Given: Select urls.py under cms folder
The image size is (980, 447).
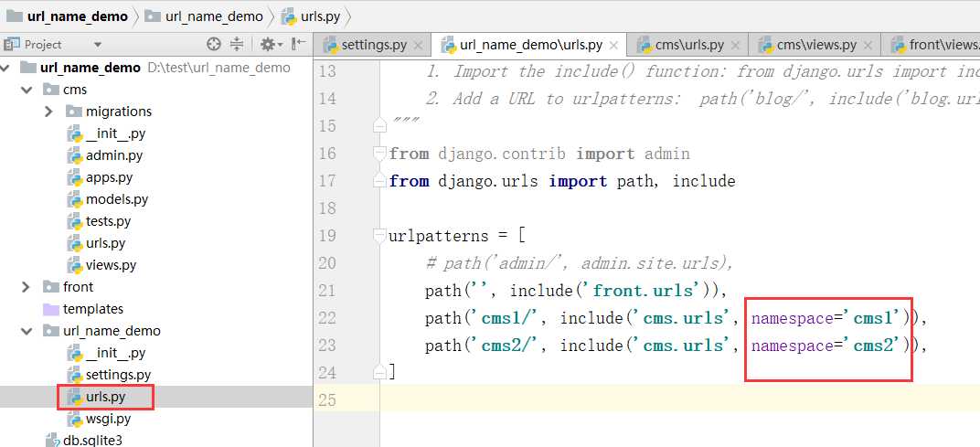Looking at the screenshot, I should point(96,243).
